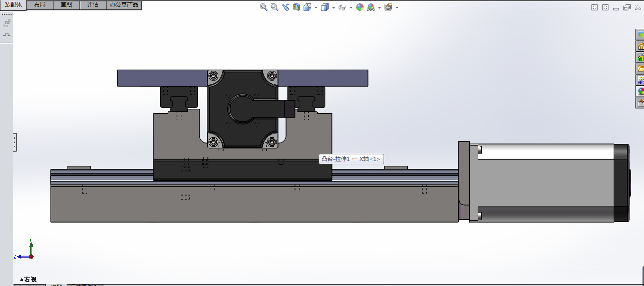Click the Display Style box icon
This screenshot has width=644, height=286.
325,7
